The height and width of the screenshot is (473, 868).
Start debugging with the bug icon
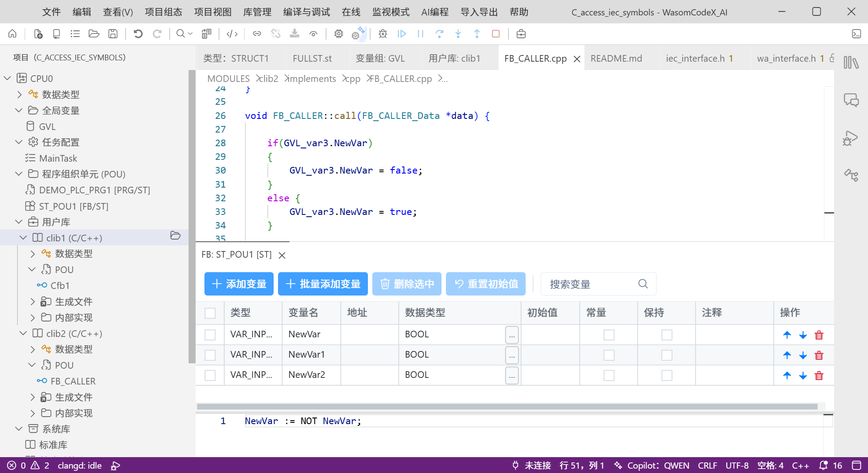[383, 34]
